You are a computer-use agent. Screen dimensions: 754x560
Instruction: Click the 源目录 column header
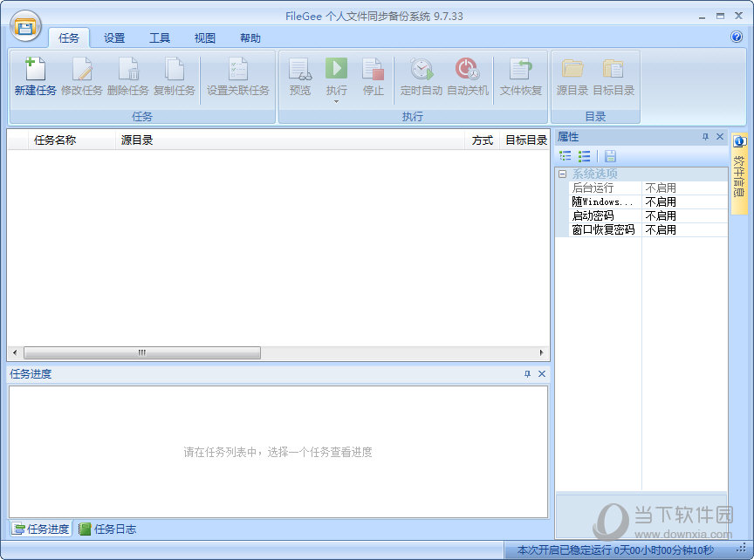(290, 140)
